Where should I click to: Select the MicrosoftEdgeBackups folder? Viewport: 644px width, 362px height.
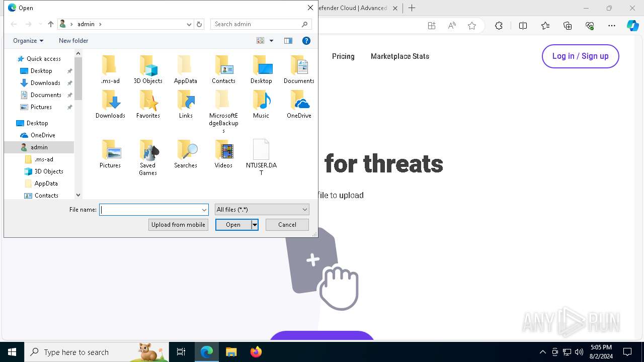tap(223, 112)
